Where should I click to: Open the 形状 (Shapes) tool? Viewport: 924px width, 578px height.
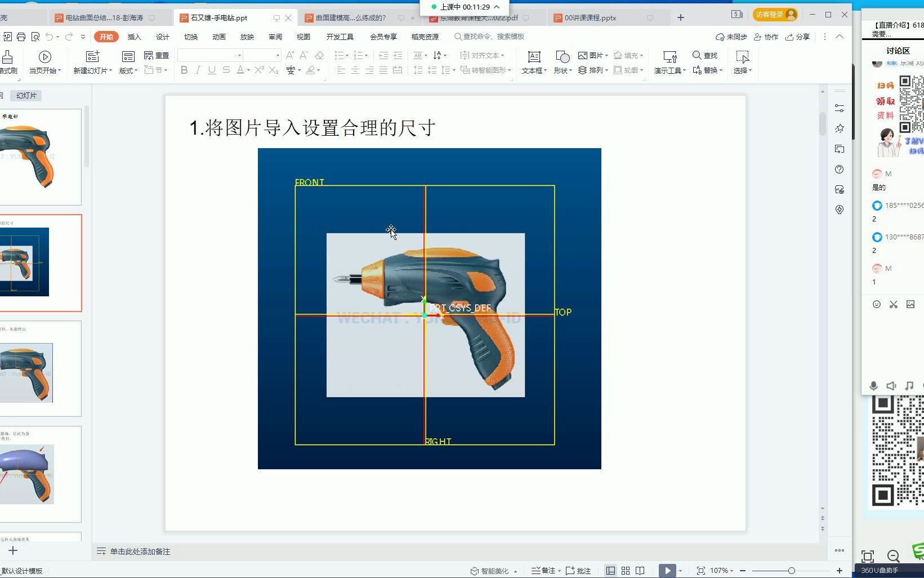[561, 62]
